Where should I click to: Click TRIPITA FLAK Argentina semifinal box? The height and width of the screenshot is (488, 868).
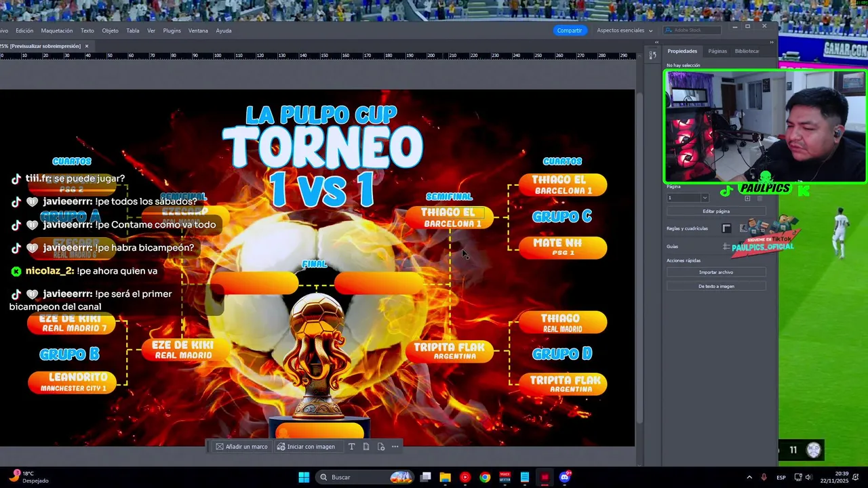coord(449,350)
